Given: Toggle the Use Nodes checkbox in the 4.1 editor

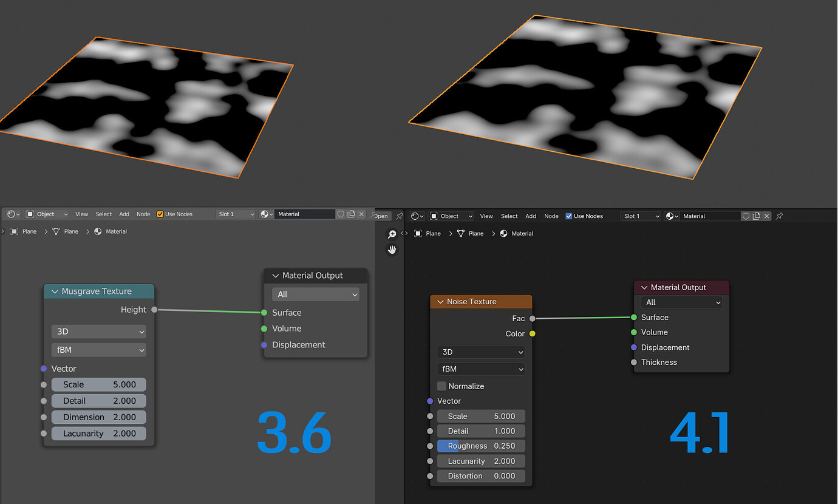Looking at the screenshot, I should (569, 216).
